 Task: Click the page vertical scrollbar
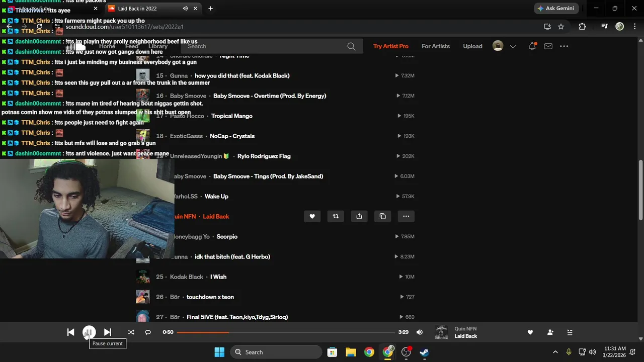(640, 190)
